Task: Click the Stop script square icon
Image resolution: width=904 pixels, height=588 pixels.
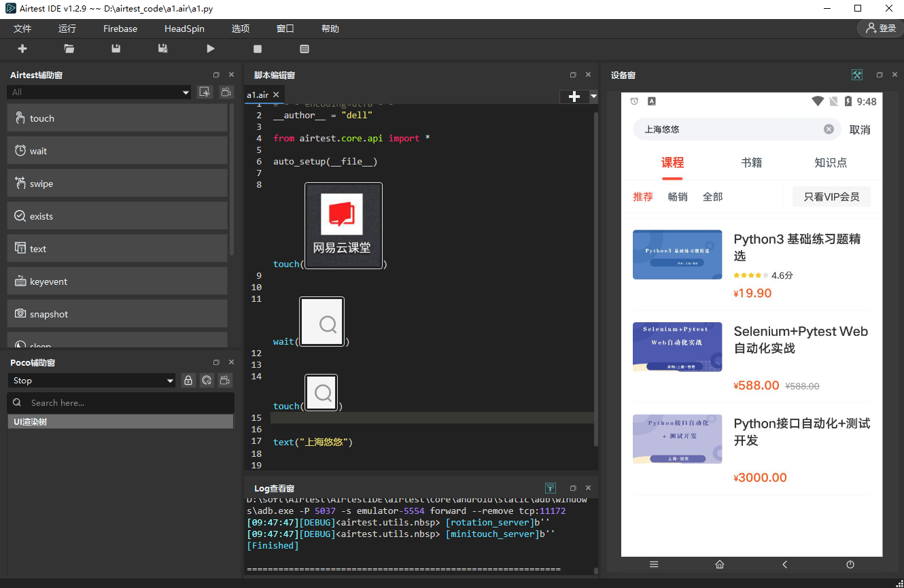Action: pyautogui.click(x=258, y=49)
